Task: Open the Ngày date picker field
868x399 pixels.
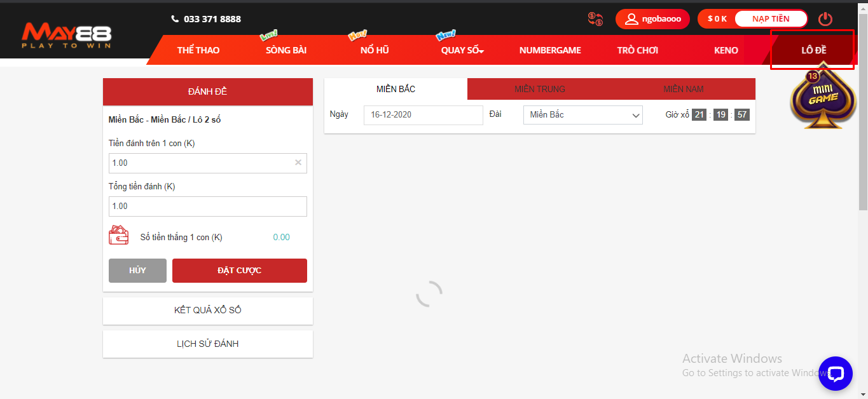Action: pyautogui.click(x=423, y=115)
